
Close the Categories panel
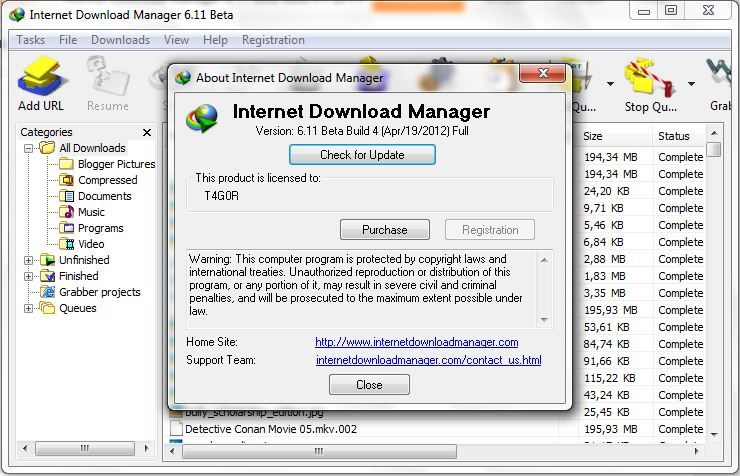[x=147, y=133]
